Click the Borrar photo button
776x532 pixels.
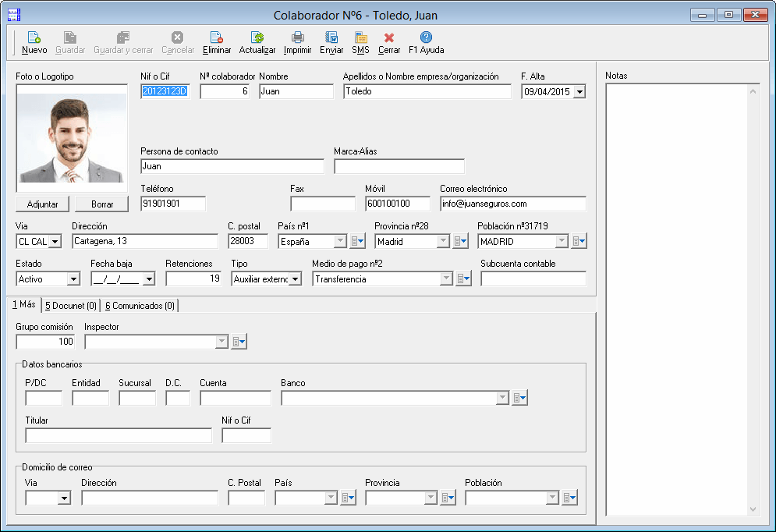[x=102, y=204]
